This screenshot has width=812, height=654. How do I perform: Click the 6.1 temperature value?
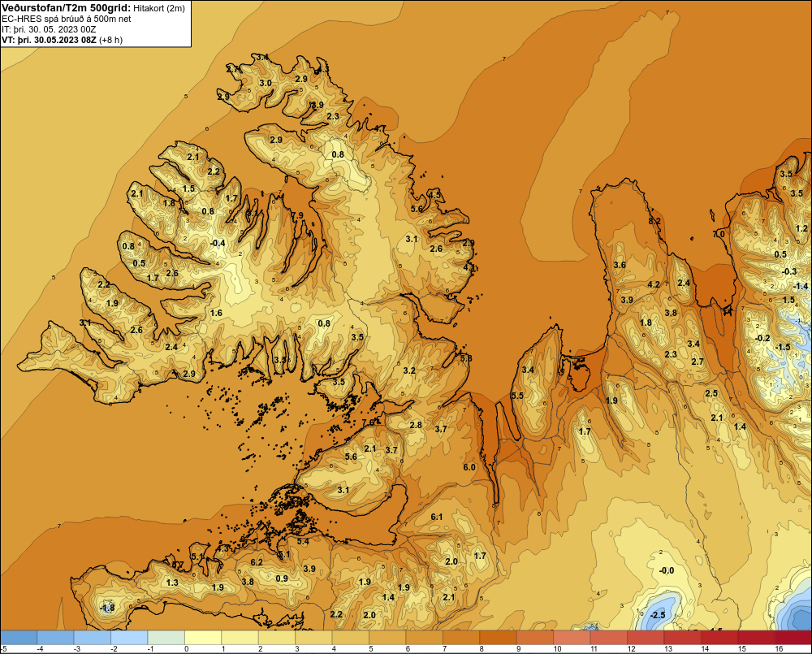(x=437, y=517)
